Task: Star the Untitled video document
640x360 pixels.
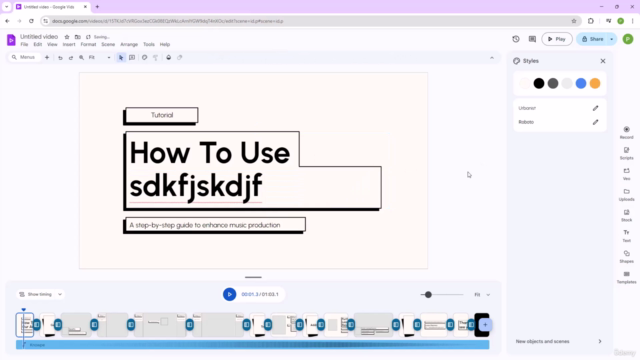Action: [67, 37]
